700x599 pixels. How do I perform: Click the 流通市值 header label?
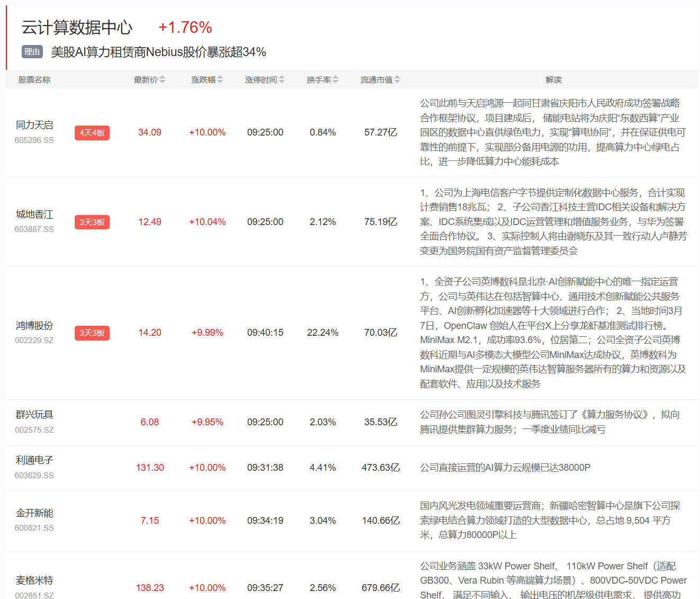(x=376, y=79)
